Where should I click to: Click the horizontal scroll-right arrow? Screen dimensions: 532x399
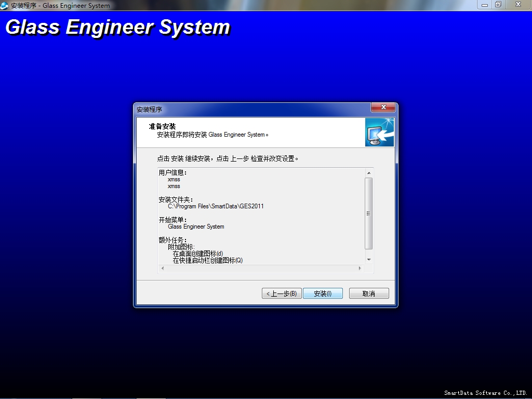[360, 269]
